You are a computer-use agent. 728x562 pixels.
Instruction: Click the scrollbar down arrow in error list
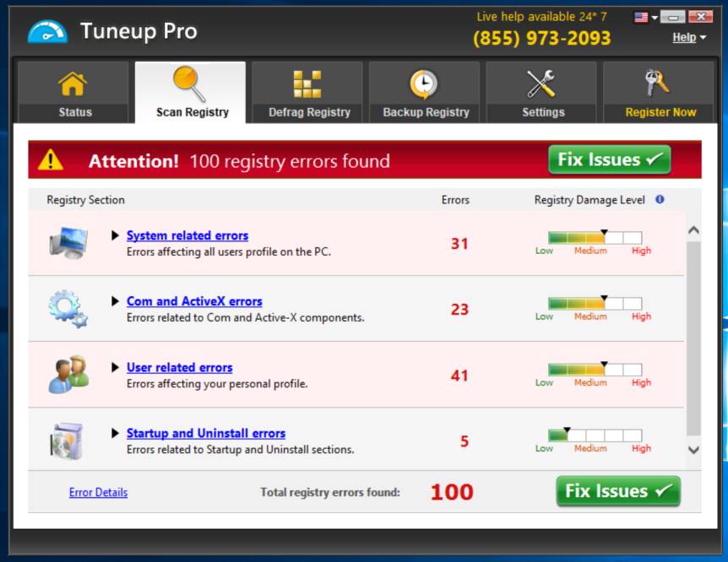[x=693, y=450]
